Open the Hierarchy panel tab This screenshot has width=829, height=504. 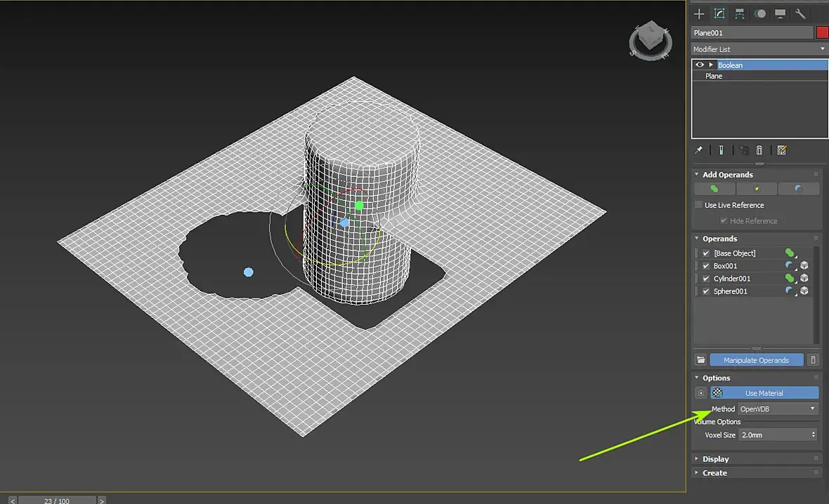(x=740, y=14)
